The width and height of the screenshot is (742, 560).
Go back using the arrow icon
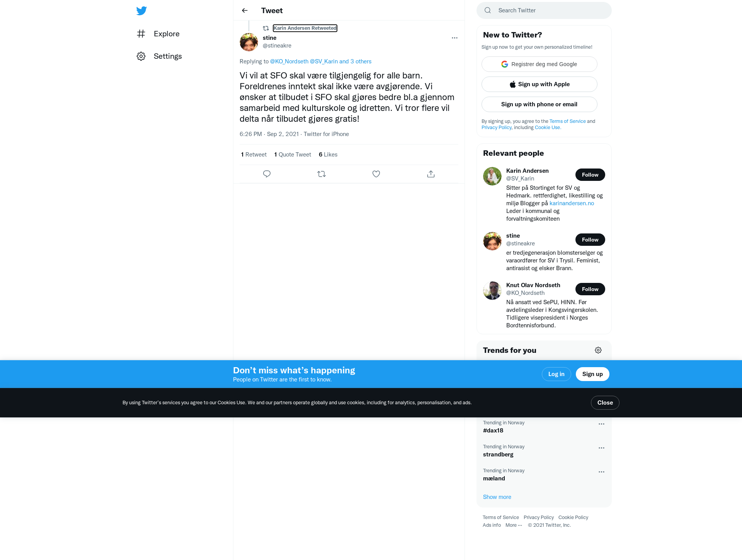click(245, 10)
